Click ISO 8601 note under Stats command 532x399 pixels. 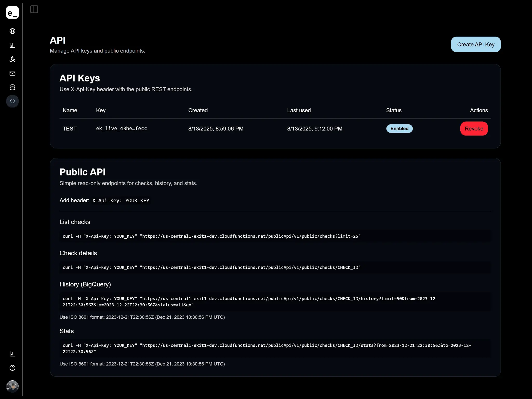coord(142,364)
